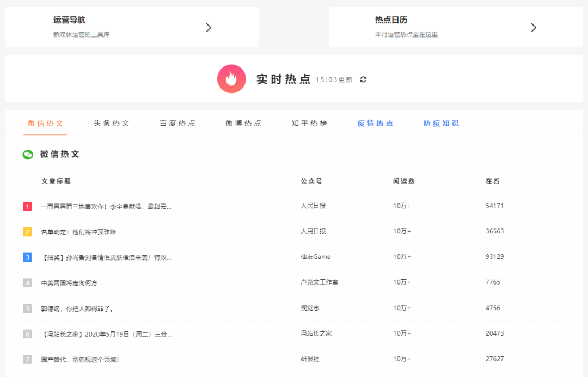Switch to the 微信热文 tab
Image resolution: width=588 pixels, height=377 pixels.
pos(45,123)
